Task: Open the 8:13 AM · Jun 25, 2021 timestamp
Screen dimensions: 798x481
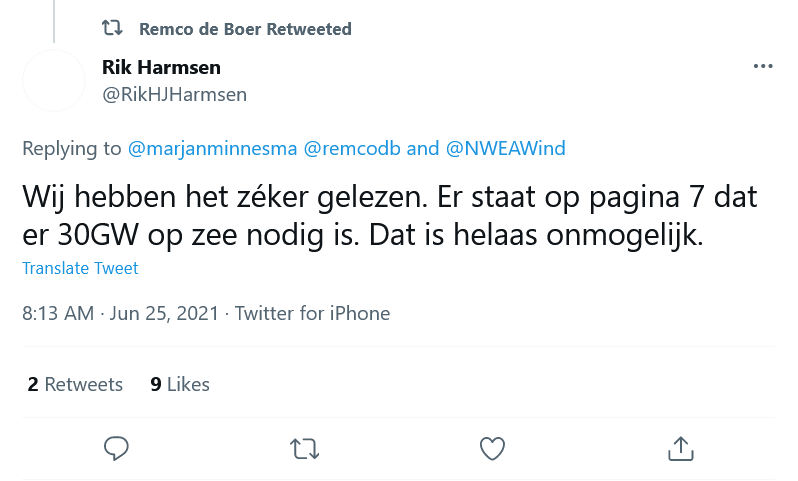Action: click(x=122, y=313)
